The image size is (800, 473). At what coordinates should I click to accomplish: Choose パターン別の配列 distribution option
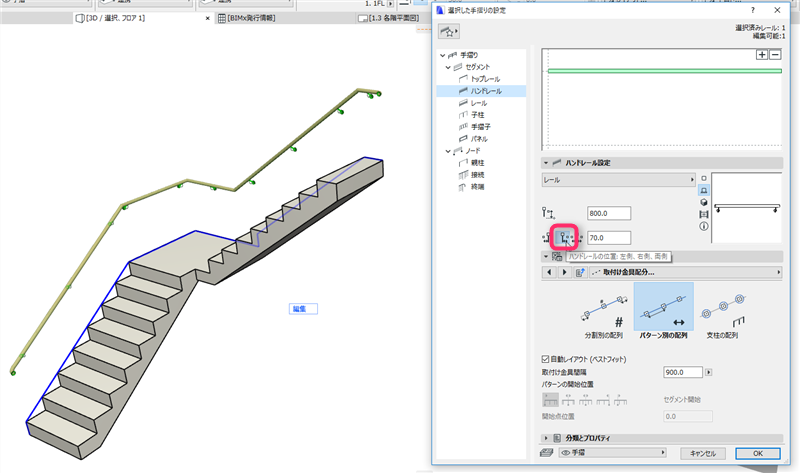point(663,312)
